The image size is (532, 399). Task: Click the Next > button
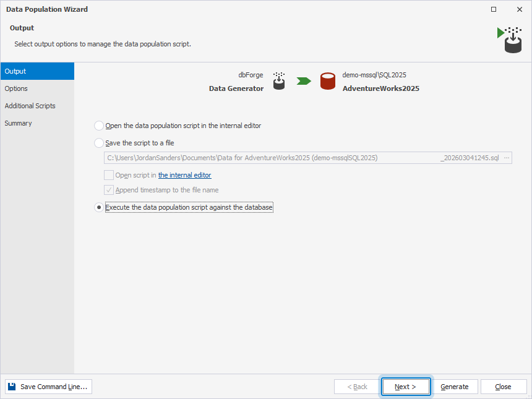click(x=406, y=387)
